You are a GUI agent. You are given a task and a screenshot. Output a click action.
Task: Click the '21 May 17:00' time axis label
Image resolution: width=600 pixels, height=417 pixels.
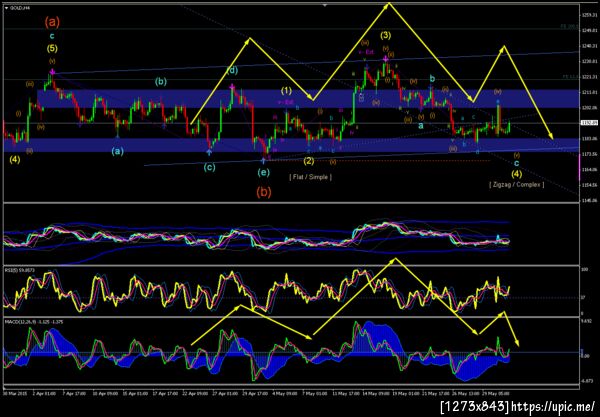pos(435,393)
